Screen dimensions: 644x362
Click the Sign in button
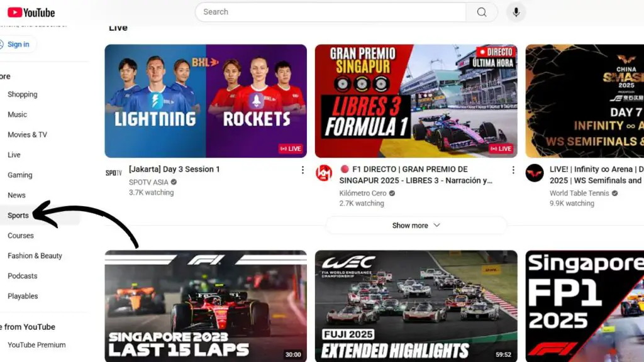click(x=18, y=44)
